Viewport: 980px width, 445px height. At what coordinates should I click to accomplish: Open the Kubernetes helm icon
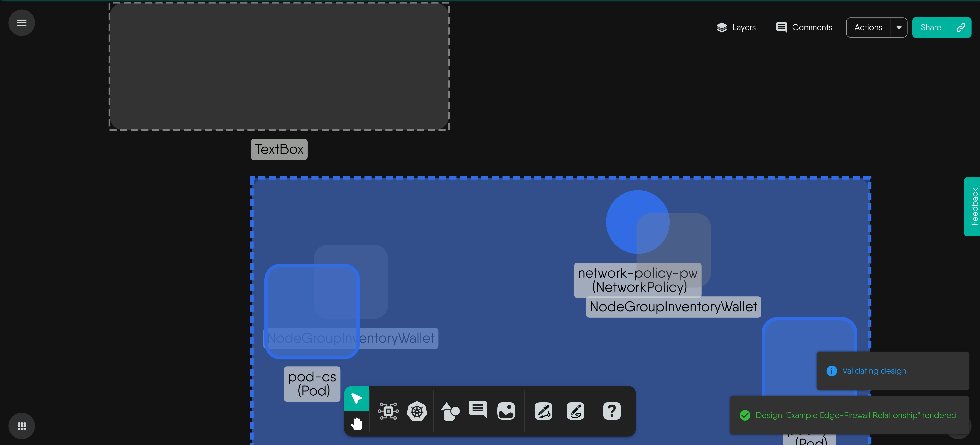[x=417, y=411]
